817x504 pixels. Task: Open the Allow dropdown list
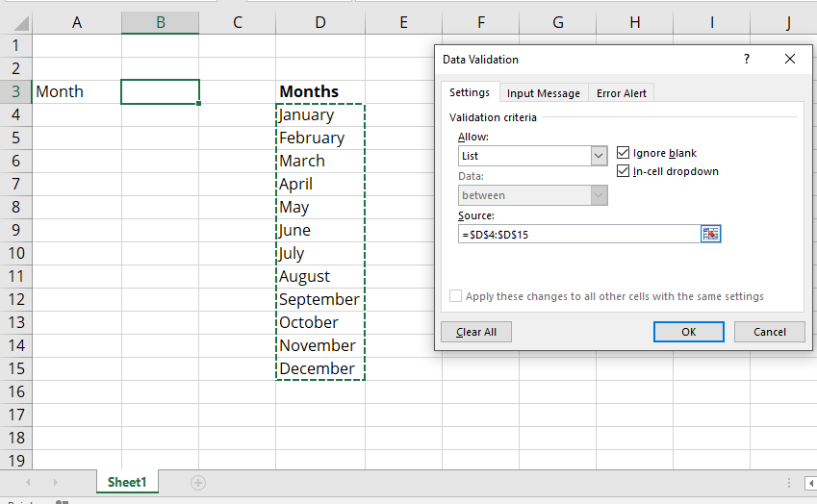click(599, 156)
